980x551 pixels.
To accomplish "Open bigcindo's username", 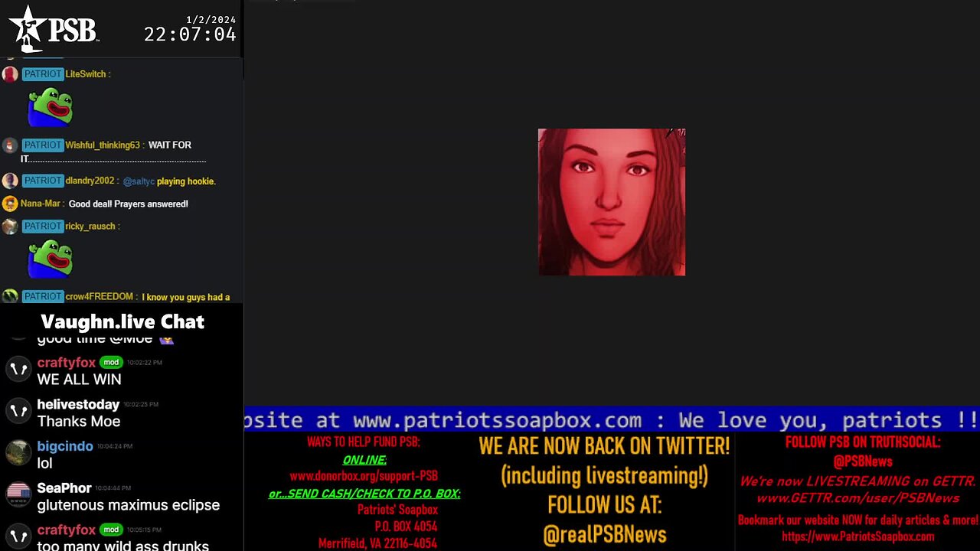I will 65,446.
